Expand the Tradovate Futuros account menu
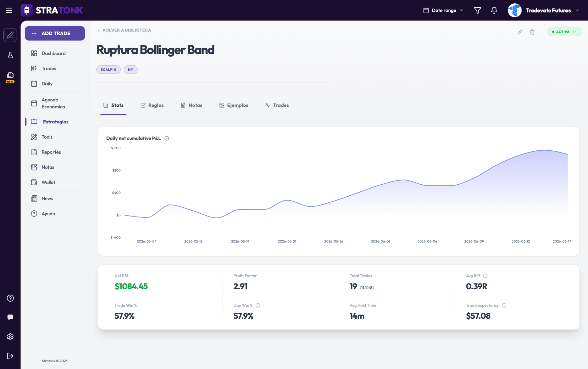This screenshot has height=369, width=588. [x=544, y=10]
